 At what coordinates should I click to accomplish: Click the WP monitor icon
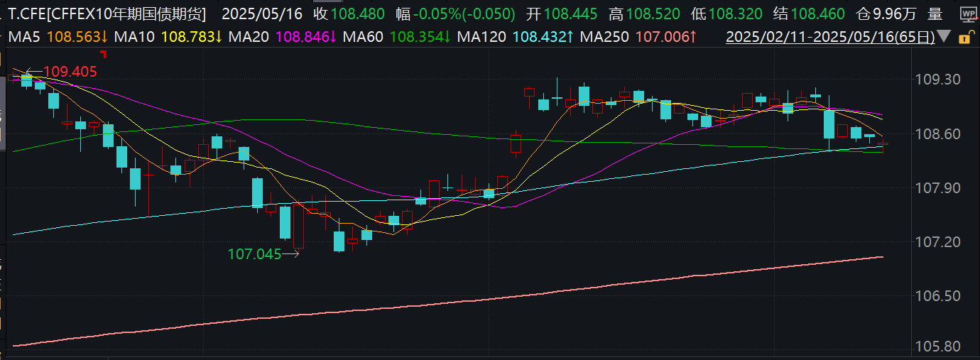point(968,14)
